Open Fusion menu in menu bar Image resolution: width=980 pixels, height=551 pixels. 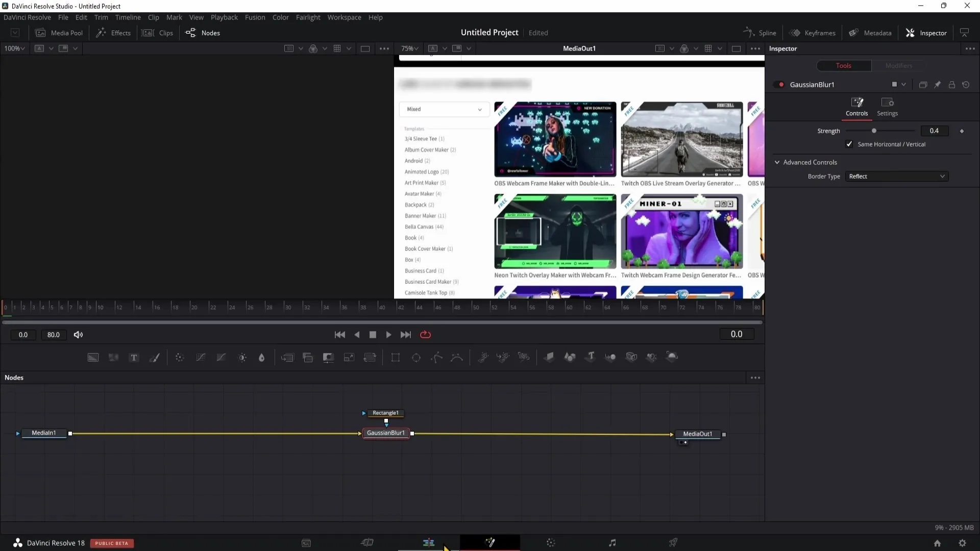click(x=254, y=17)
